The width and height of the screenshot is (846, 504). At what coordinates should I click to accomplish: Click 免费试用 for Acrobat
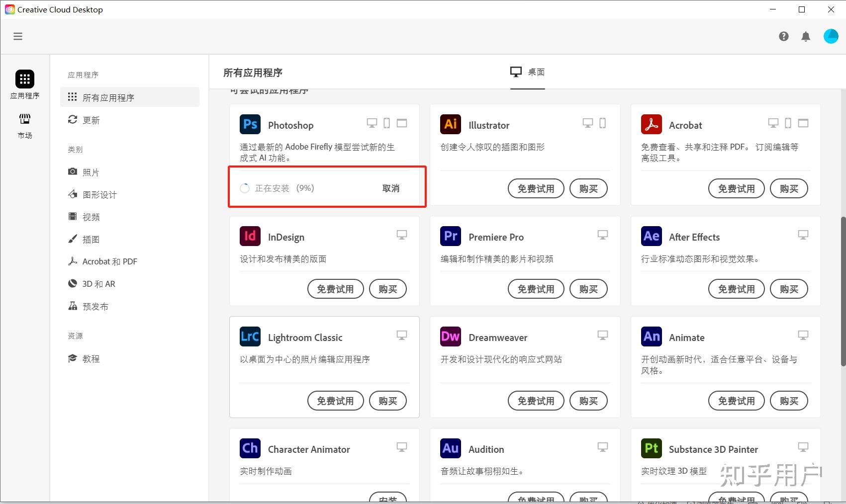737,188
